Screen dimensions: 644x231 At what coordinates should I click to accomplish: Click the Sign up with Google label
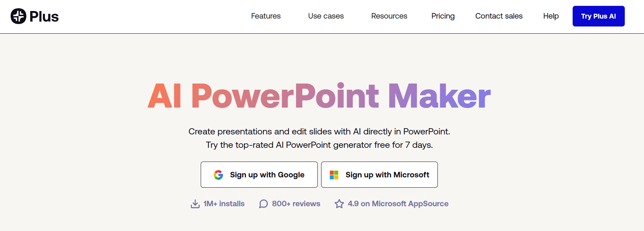(x=267, y=175)
